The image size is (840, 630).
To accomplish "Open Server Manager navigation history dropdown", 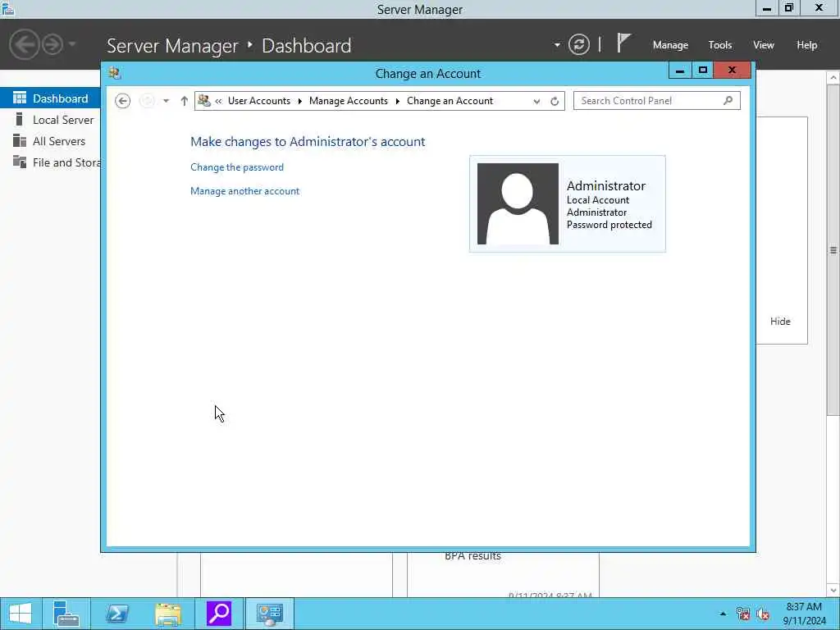I will coord(72,44).
